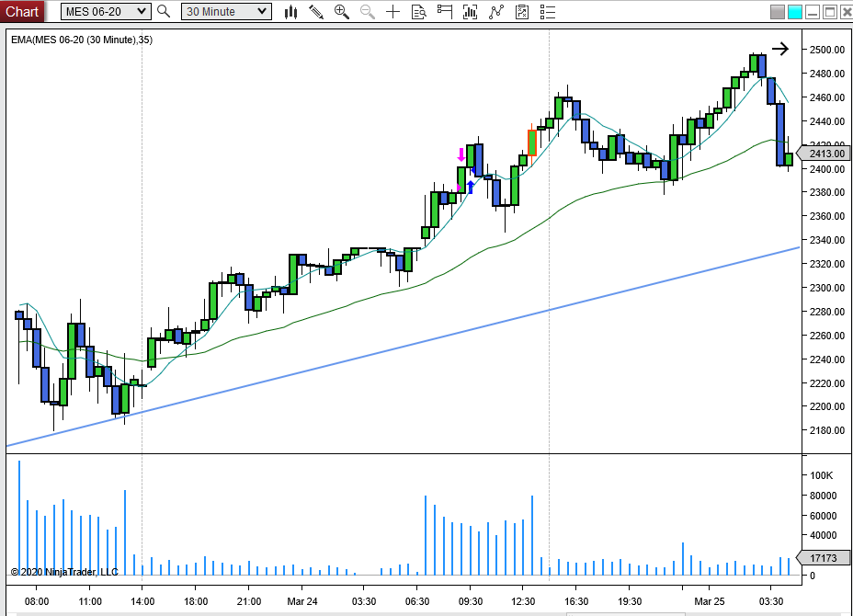Click the 2340.00 price axis label
Viewport: 853px width, 616px height.
(827, 240)
